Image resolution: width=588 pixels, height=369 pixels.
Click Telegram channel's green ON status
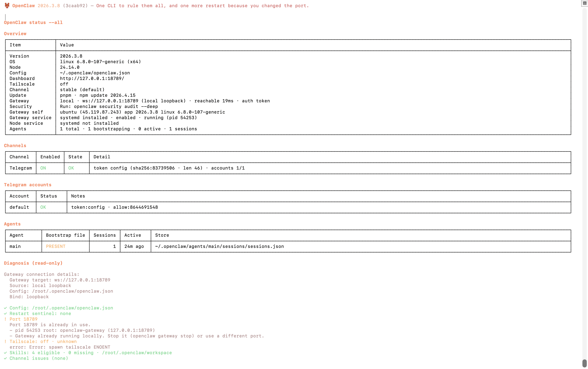tap(43, 168)
